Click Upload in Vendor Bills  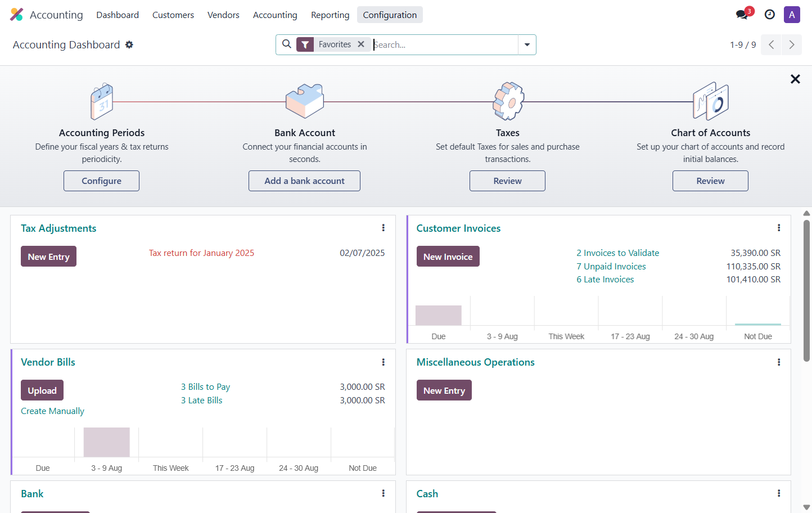pyautogui.click(x=42, y=390)
